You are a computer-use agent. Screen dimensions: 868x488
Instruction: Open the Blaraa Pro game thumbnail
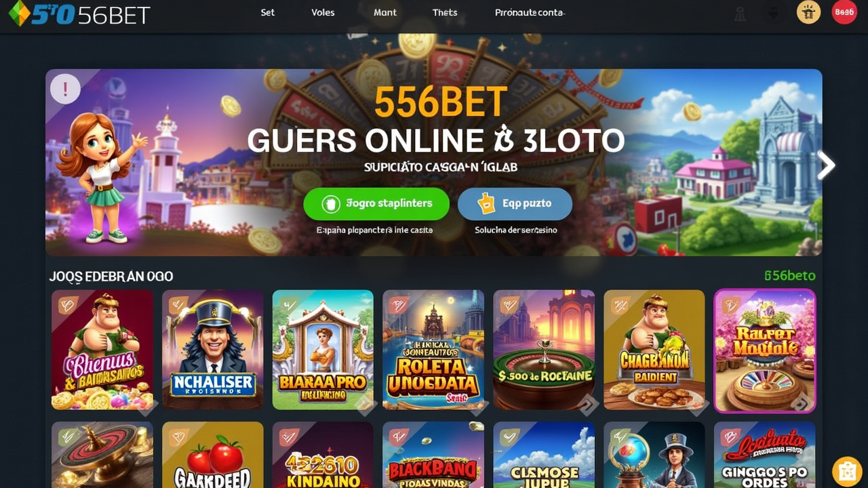point(323,350)
